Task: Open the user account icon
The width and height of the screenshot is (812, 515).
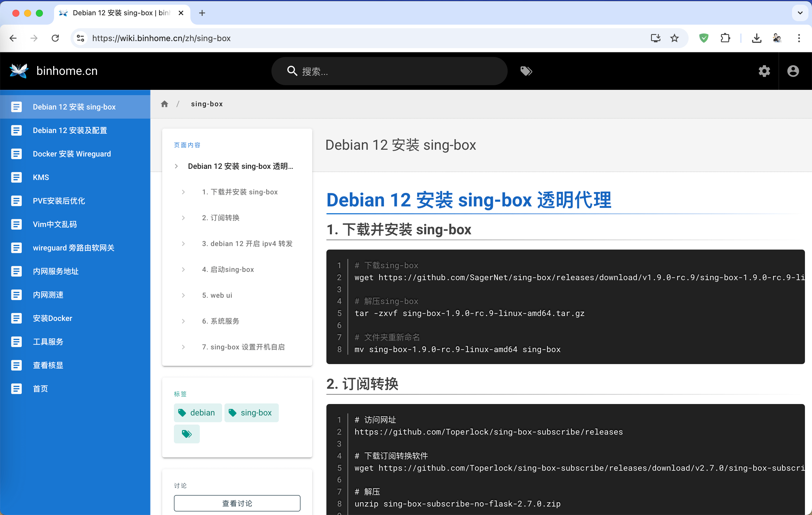Action: click(793, 71)
